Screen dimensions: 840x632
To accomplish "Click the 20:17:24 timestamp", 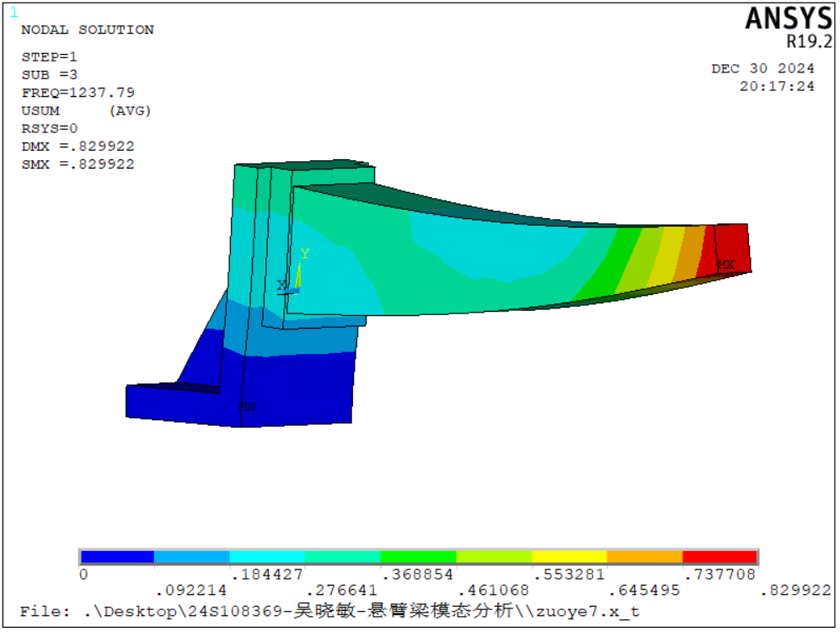I will point(777,86).
